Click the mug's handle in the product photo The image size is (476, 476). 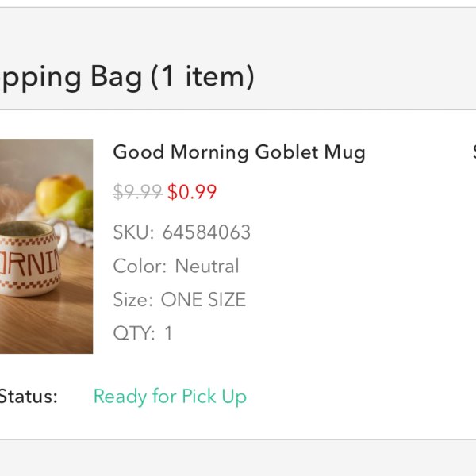(x=63, y=236)
